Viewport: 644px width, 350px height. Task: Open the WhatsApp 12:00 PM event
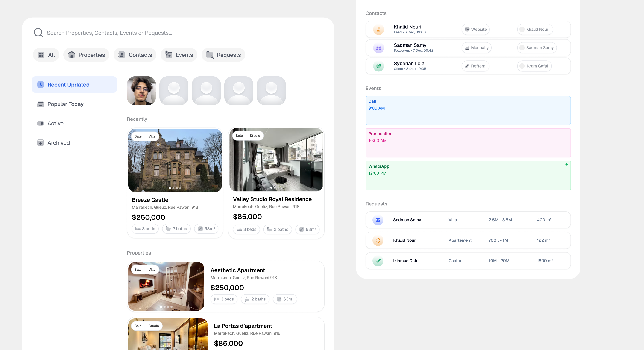tap(468, 175)
